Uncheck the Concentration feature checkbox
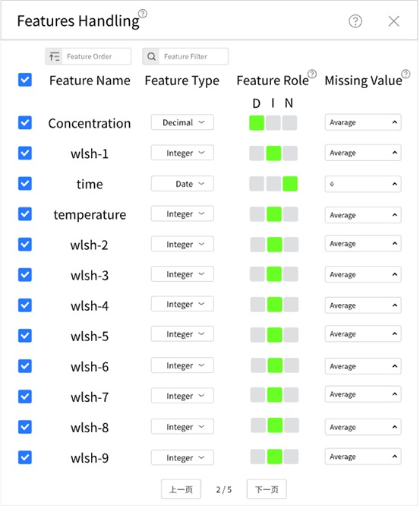 (x=25, y=123)
